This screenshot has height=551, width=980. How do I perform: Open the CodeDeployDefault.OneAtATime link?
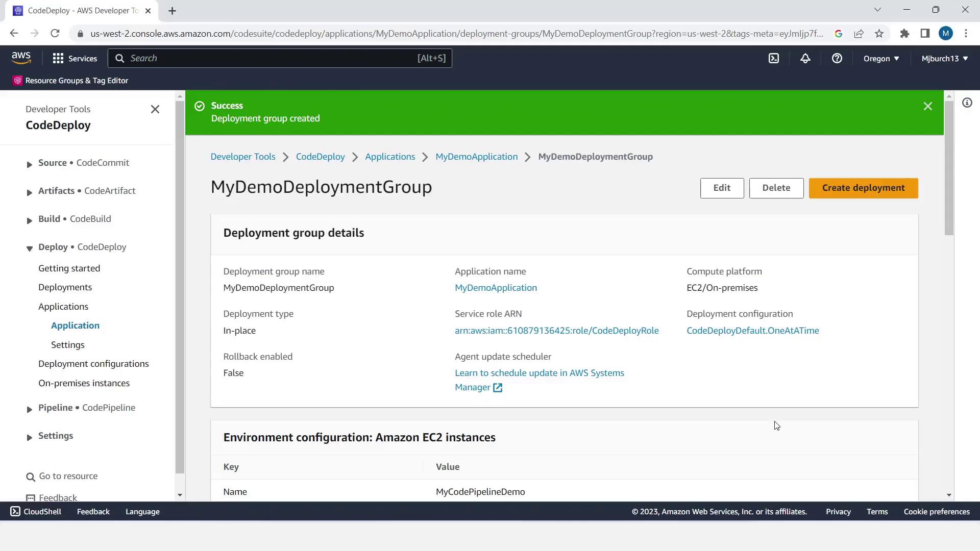pyautogui.click(x=752, y=331)
